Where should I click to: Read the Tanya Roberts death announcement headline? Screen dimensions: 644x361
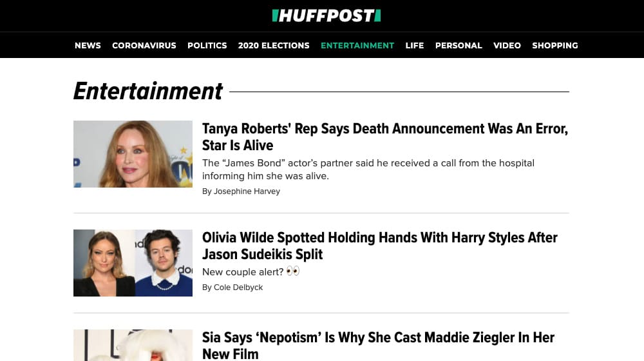(384, 137)
